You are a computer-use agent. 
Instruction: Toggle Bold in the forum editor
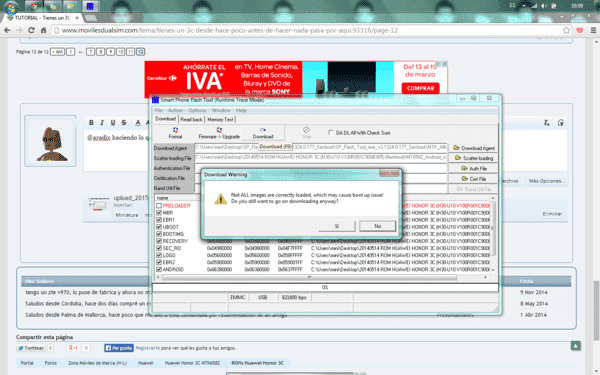[91, 122]
